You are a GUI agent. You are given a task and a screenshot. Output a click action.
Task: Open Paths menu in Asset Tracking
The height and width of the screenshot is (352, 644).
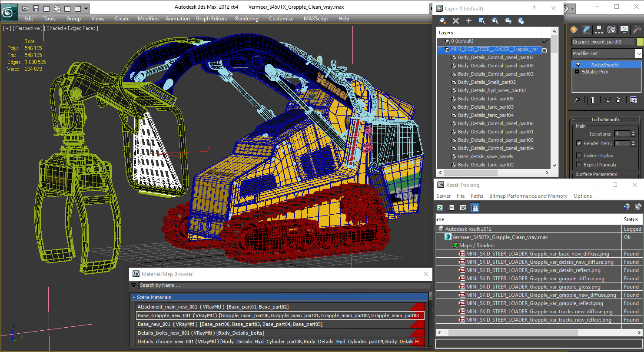click(x=477, y=196)
